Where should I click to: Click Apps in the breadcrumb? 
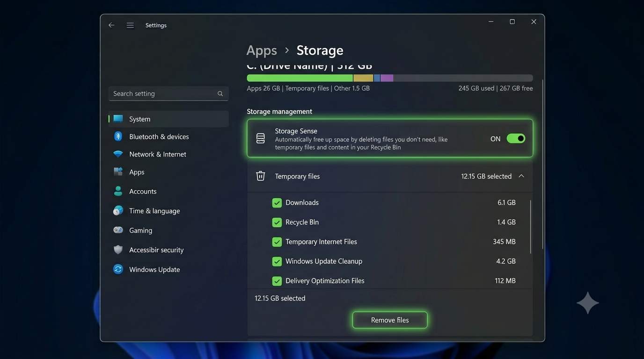[x=262, y=50]
